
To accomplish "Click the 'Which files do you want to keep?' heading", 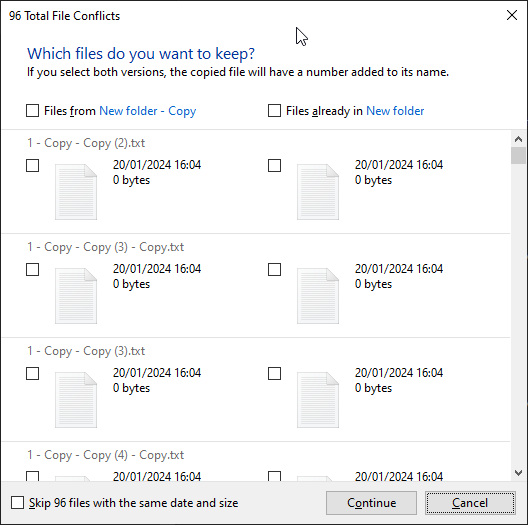I will tap(141, 54).
